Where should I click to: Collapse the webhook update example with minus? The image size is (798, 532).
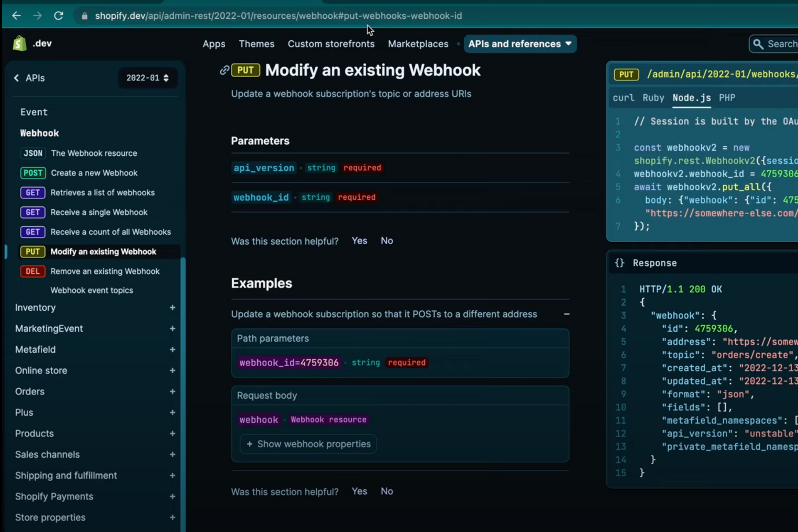pos(566,314)
